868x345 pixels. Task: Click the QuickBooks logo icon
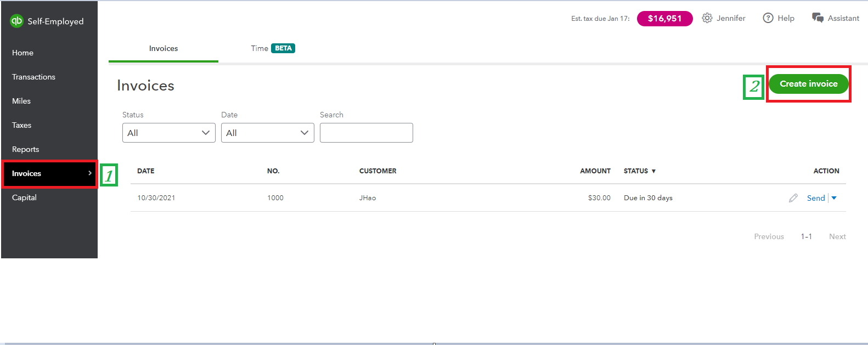coord(17,21)
